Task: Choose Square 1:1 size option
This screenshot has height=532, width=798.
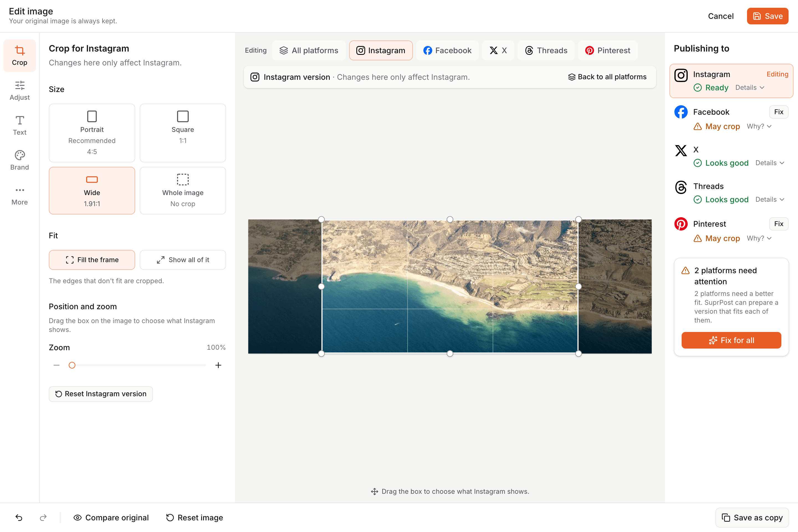Action: coord(183,133)
